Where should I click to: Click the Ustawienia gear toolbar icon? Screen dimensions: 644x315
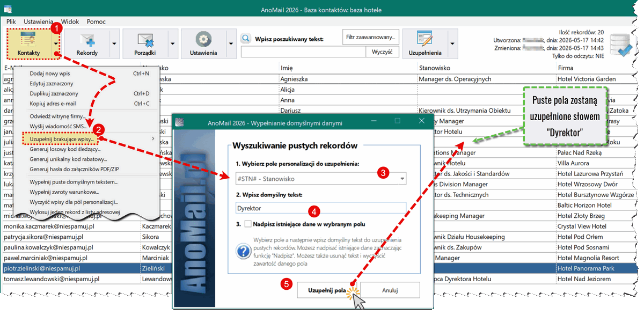[203, 39]
